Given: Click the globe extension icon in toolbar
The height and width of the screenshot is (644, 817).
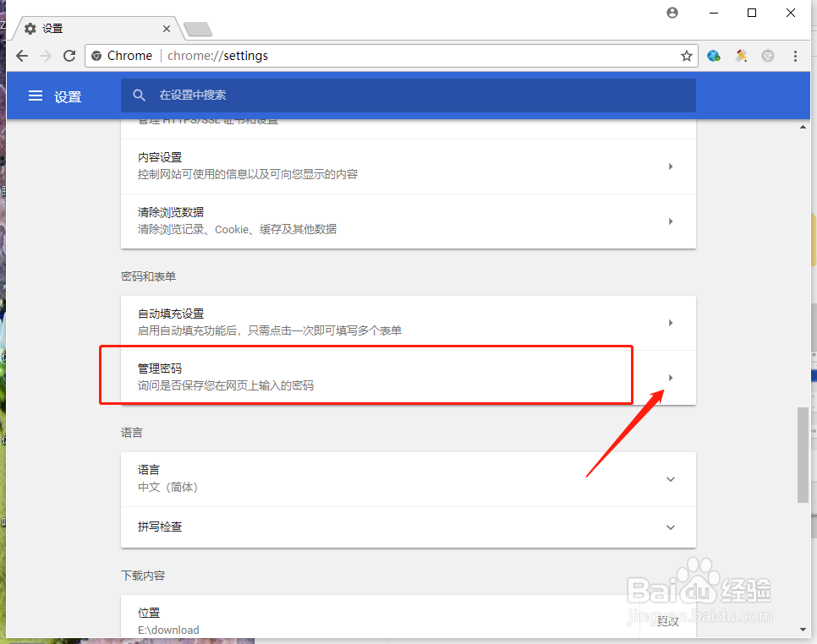Looking at the screenshot, I should tap(714, 56).
